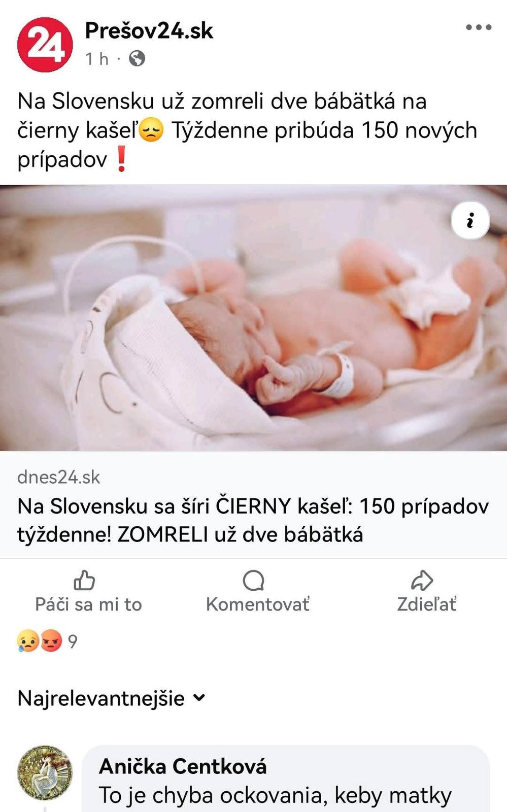Open the Prešov24.sk page name link
Screen dimensions: 507x812
pyautogui.click(x=149, y=30)
